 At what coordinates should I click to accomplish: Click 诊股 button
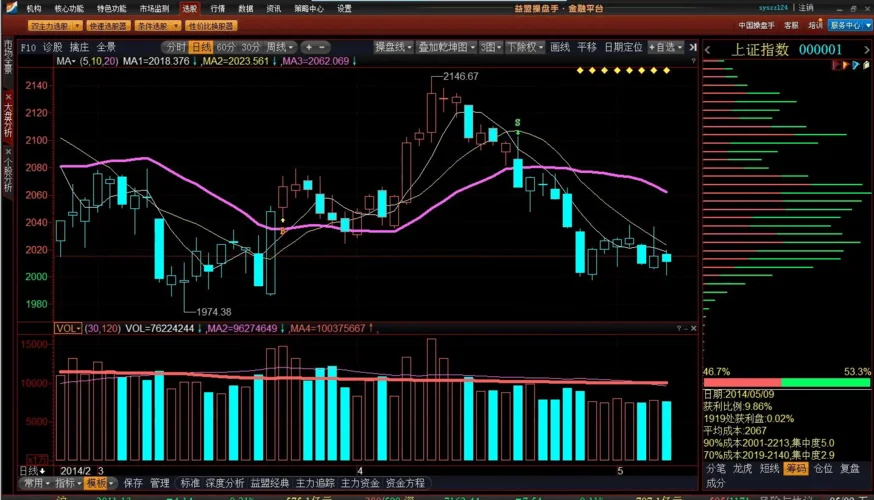[x=53, y=47]
